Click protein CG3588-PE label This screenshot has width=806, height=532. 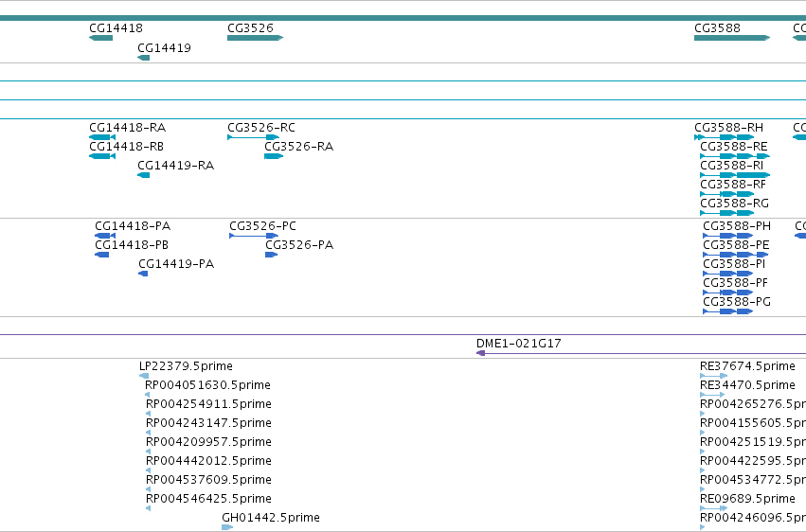point(736,245)
